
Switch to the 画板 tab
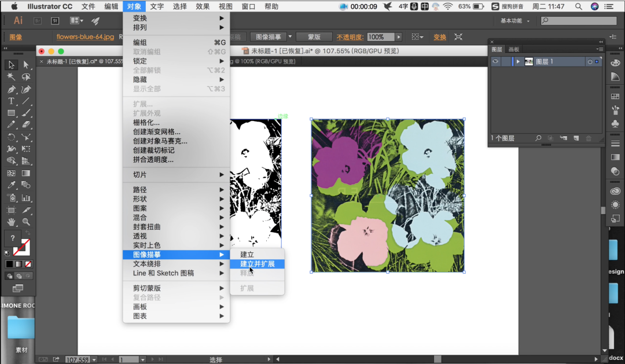point(514,49)
